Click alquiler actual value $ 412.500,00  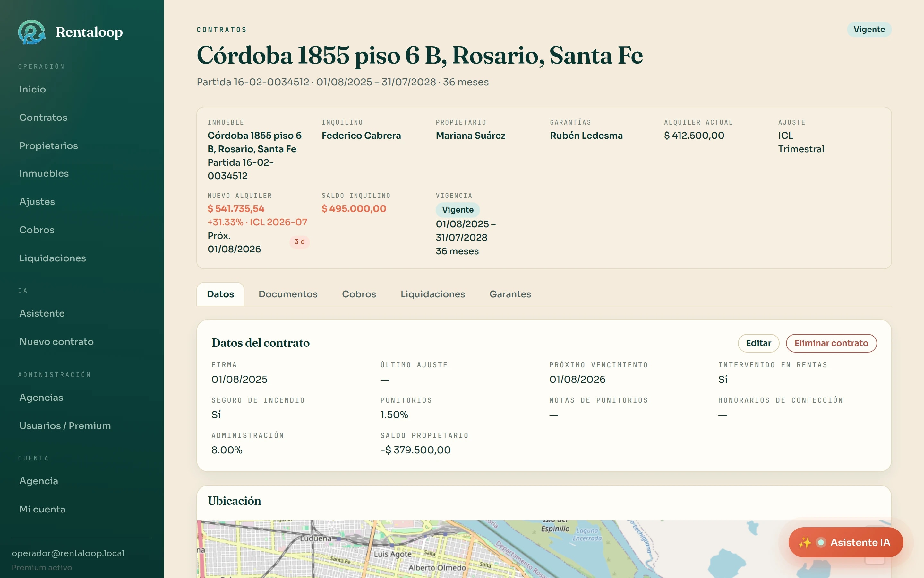click(694, 135)
